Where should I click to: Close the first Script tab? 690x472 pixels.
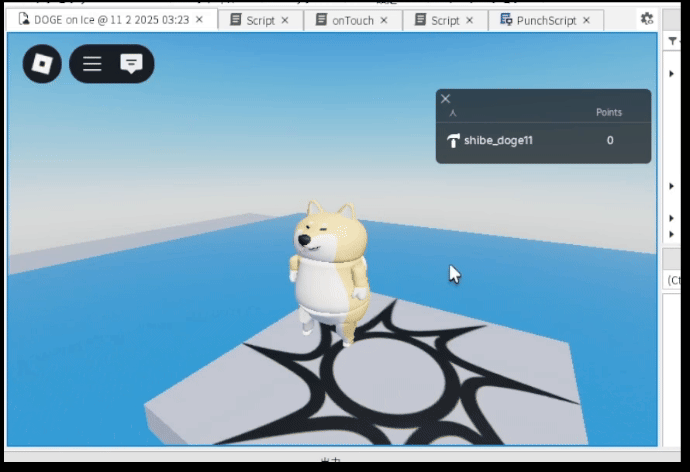click(x=285, y=20)
